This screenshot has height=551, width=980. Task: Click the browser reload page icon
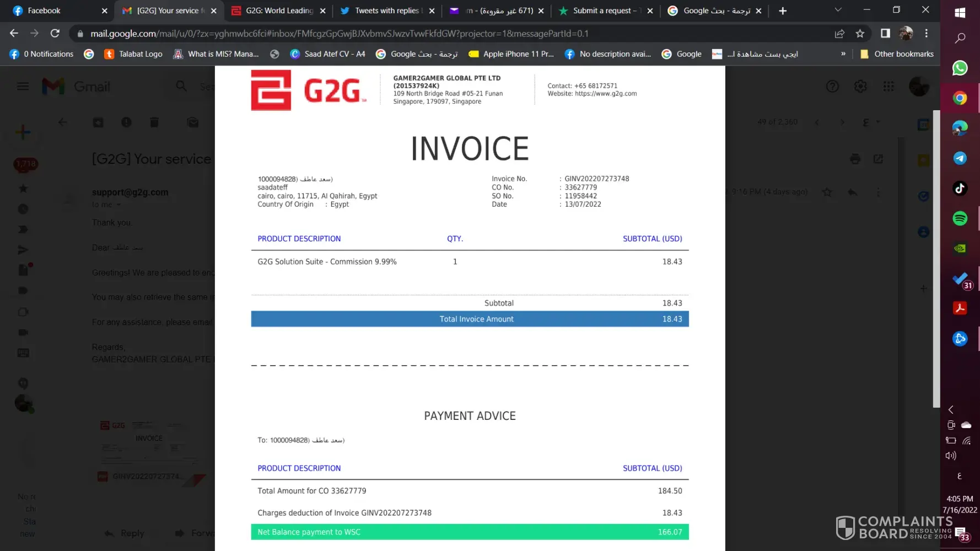(55, 34)
